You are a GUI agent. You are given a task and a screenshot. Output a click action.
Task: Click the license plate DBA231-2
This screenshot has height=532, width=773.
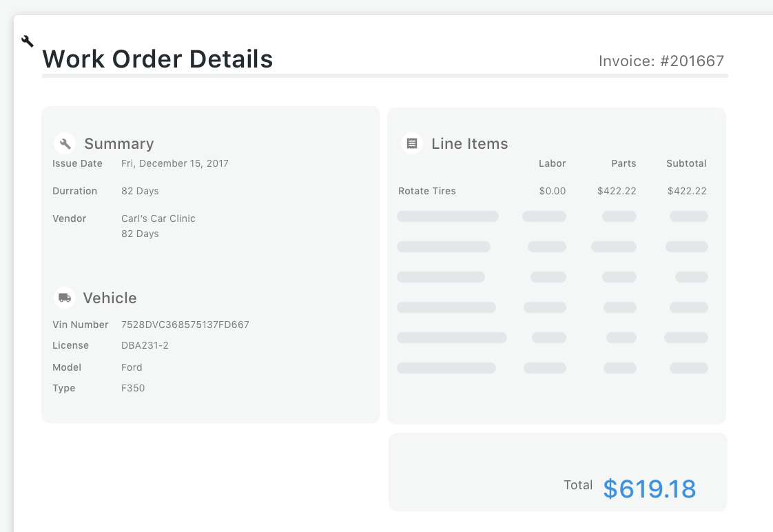point(145,345)
